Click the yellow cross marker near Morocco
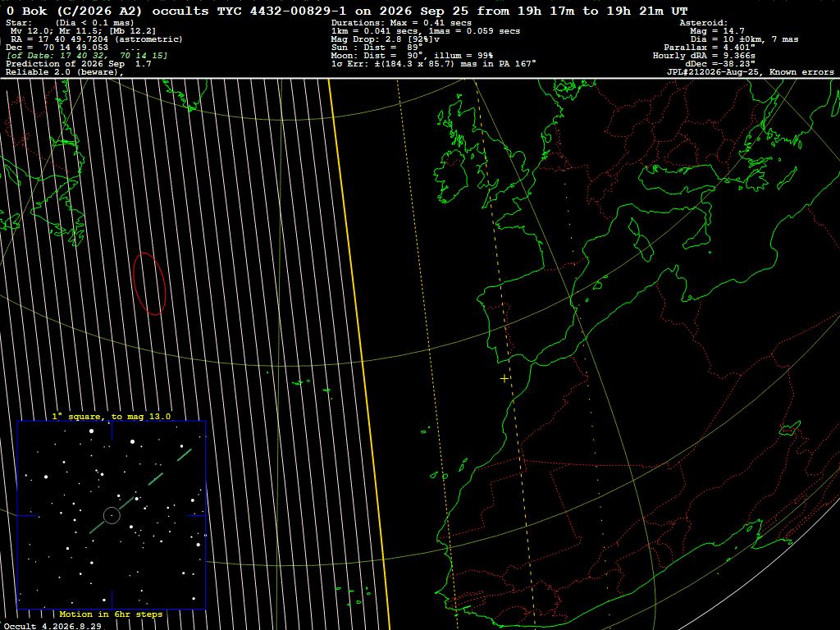840x630 pixels. (x=504, y=379)
